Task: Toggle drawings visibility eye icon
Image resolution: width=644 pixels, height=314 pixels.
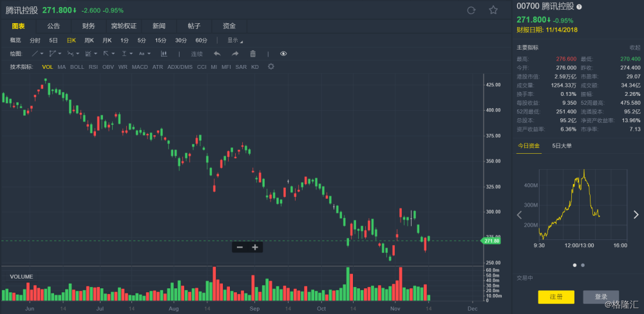Action: tap(283, 53)
